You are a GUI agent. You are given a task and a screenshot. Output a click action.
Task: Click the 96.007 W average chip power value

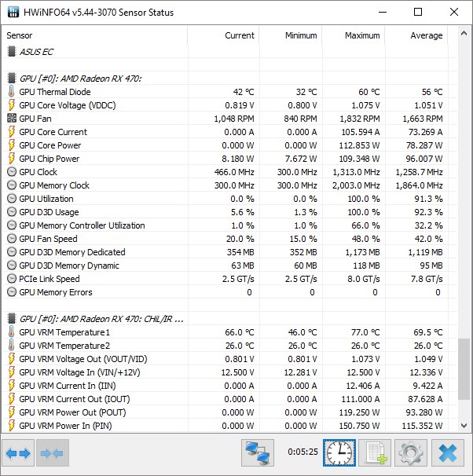(x=424, y=159)
